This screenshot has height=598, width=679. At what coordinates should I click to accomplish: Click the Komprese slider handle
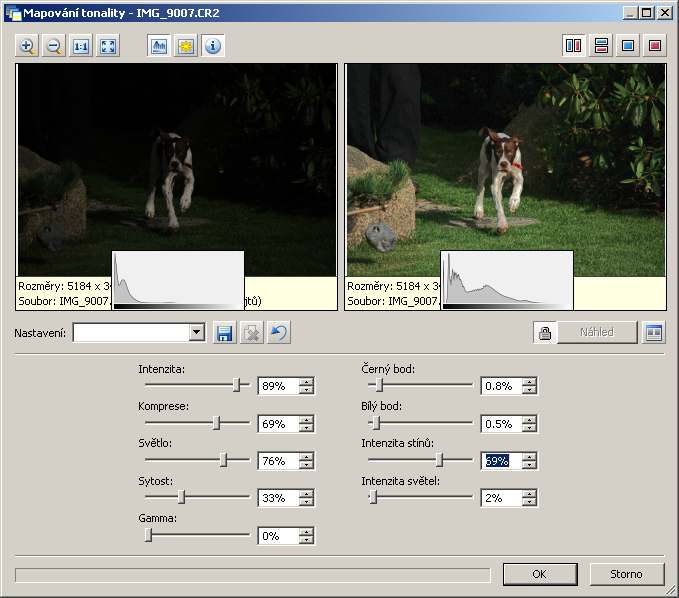[217, 423]
